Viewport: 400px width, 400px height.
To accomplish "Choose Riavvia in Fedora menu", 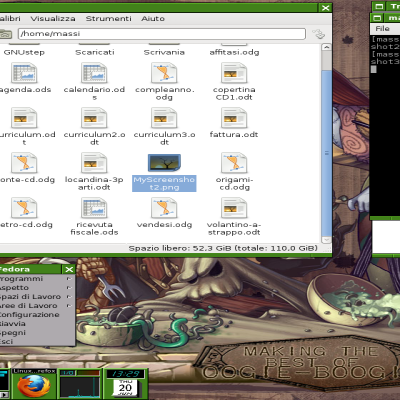I will click(37, 324).
